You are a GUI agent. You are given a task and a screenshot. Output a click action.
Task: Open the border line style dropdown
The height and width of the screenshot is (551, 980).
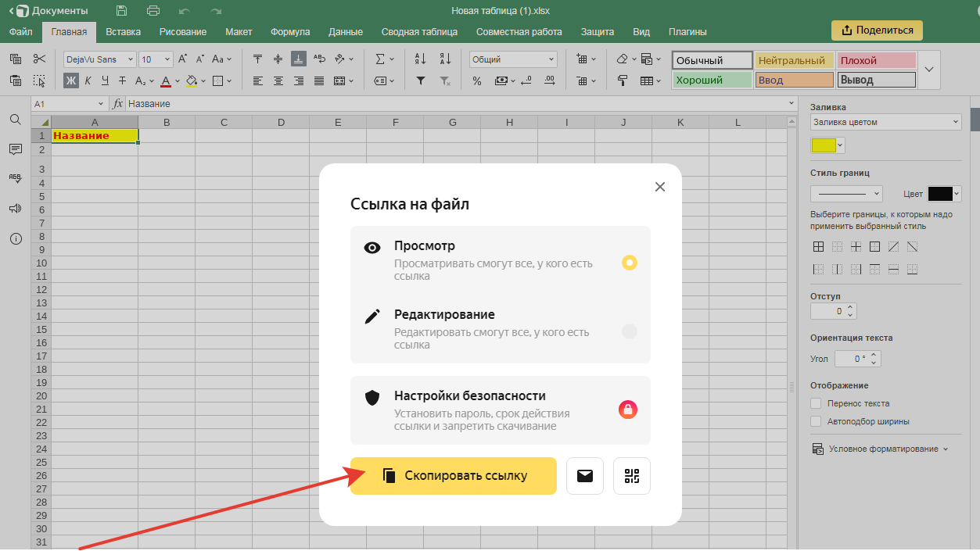[x=846, y=194]
